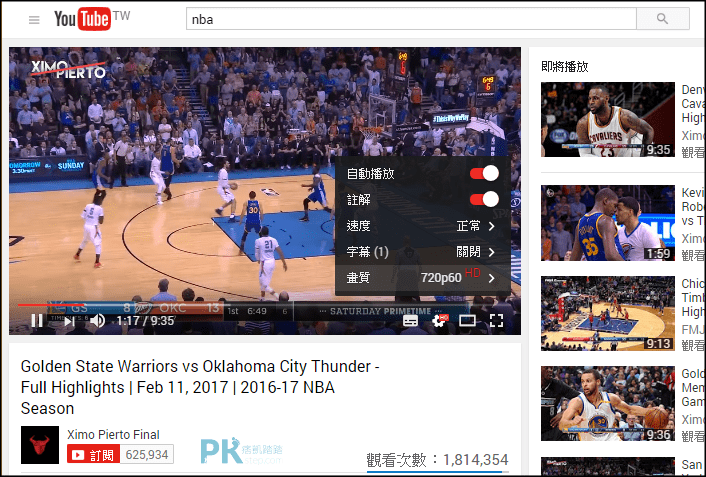Open the 畫質 quality submenu
Image resolution: width=706 pixels, height=477 pixels.
[x=422, y=278]
